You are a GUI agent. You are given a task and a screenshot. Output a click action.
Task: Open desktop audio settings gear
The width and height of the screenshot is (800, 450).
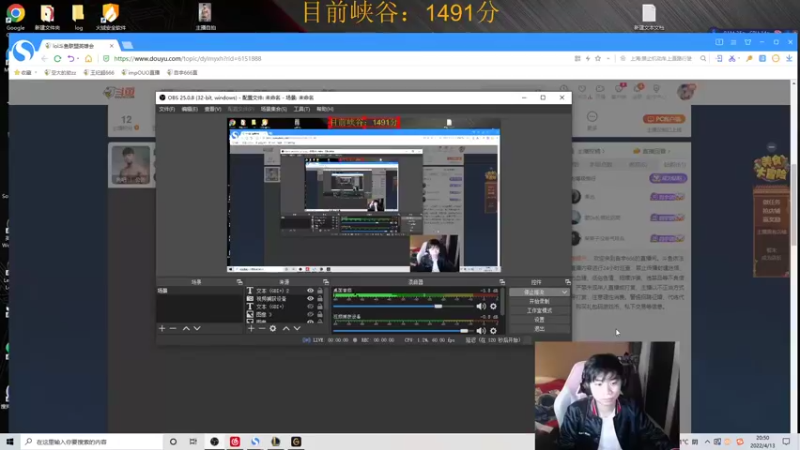(x=493, y=306)
